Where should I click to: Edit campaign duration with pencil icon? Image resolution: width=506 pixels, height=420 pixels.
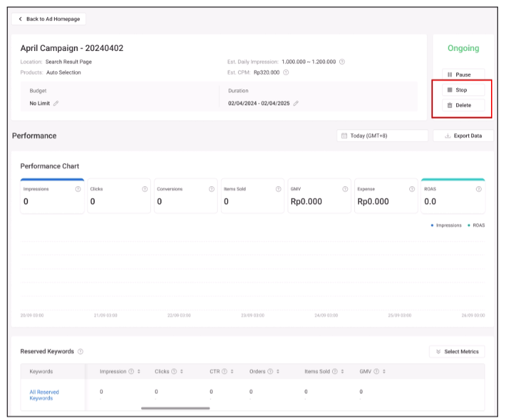(x=296, y=103)
